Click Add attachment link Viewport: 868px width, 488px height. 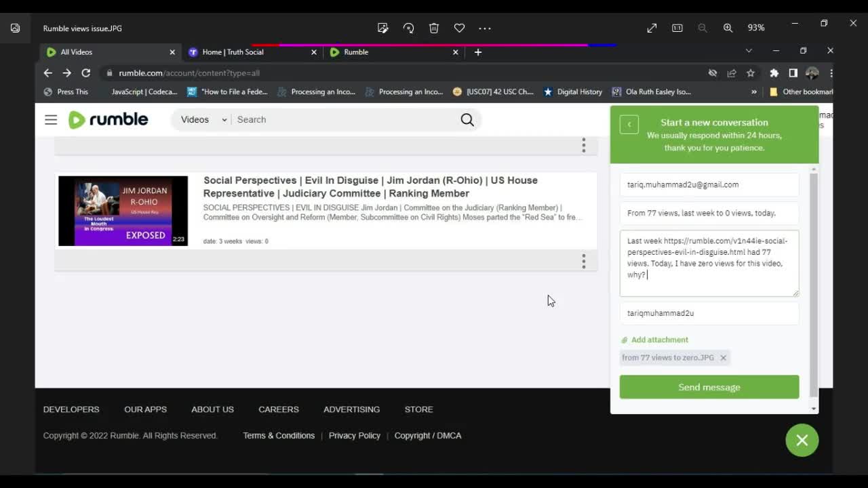pyautogui.click(x=654, y=340)
